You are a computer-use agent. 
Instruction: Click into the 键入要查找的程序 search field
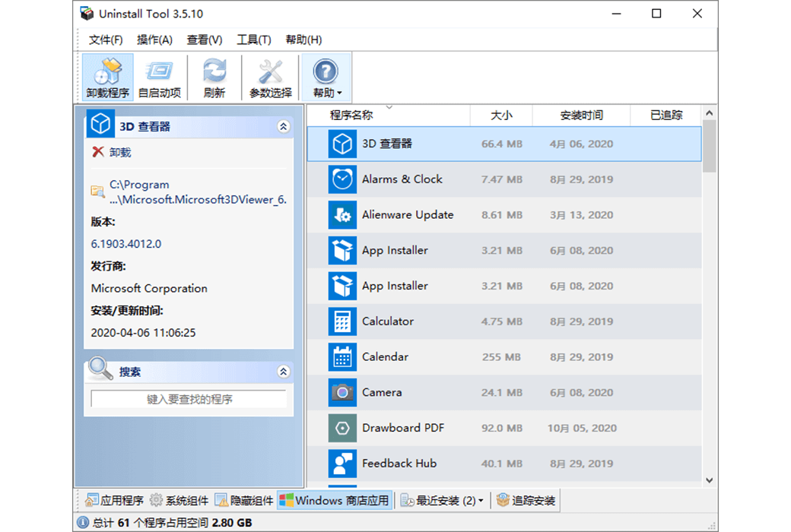pos(189,399)
